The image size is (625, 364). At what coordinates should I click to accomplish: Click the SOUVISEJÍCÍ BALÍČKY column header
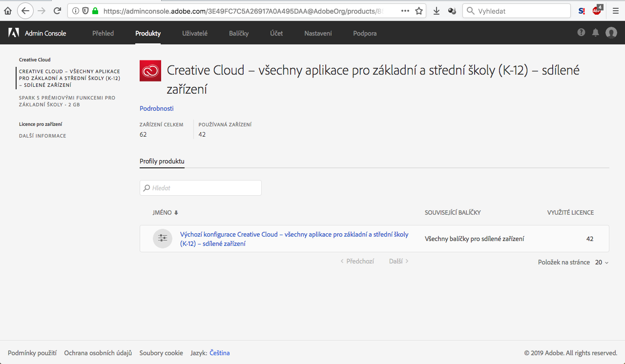tap(453, 213)
